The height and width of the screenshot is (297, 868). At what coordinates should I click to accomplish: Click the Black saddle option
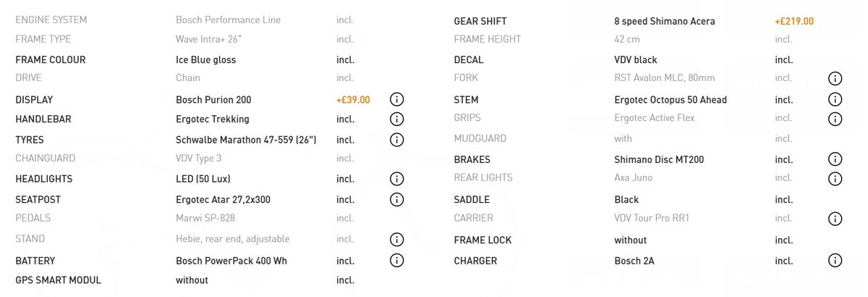[x=626, y=200]
